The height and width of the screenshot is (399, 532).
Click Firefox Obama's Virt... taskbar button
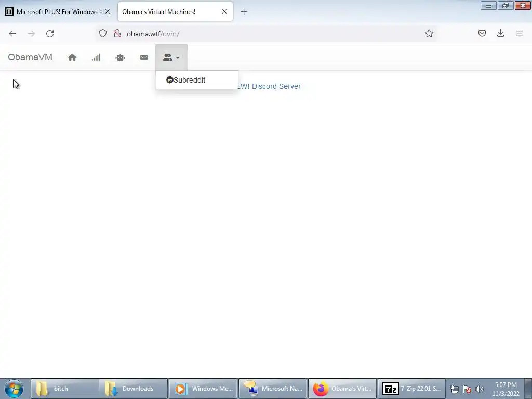(342, 389)
